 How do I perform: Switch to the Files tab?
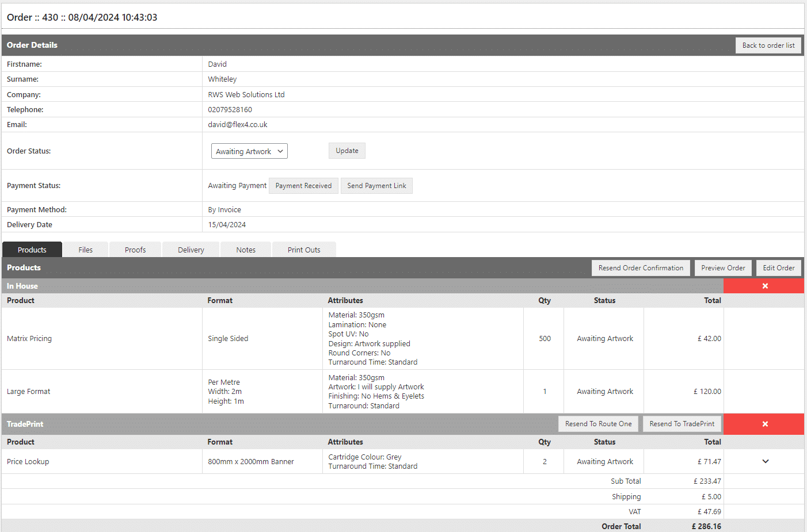click(85, 250)
